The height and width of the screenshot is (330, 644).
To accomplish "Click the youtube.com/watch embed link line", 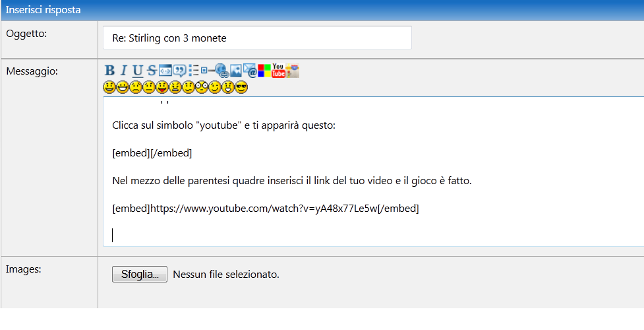I will [266, 208].
